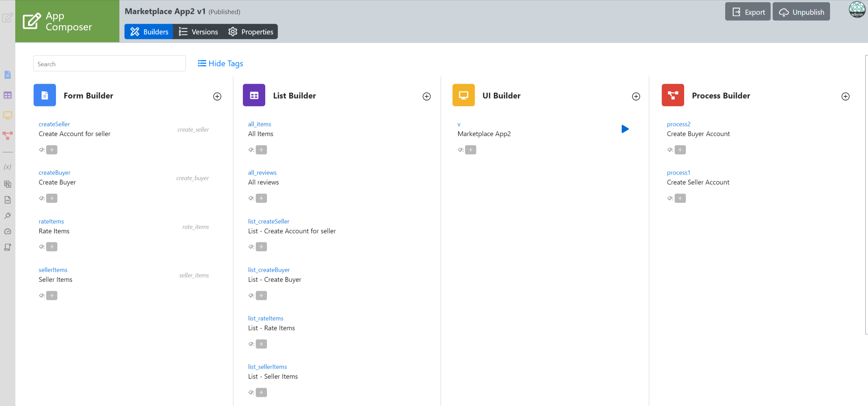Launch Marketplace App2 with play arrow
This screenshot has height=406, width=868.
coord(625,129)
